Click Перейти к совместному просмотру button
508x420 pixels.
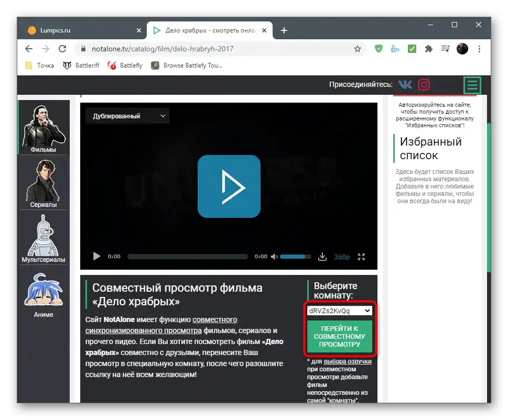[x=339, y=336]
